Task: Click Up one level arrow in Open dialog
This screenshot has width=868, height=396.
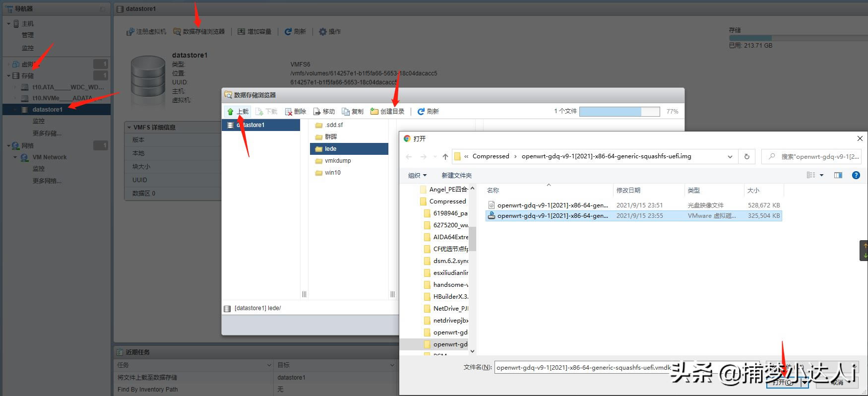Action: tap(445, 157)
